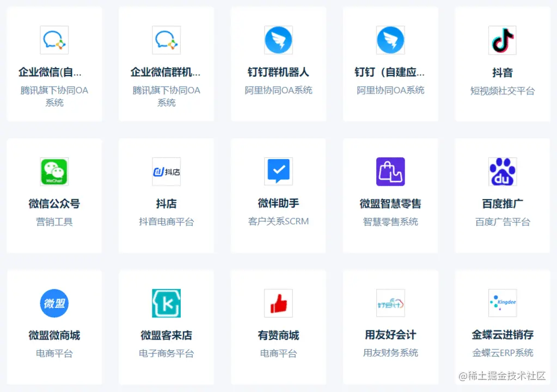Screen dimensions: 557x392
Task: Open the 抖音 TikTok logo icon
Action: 503,40
